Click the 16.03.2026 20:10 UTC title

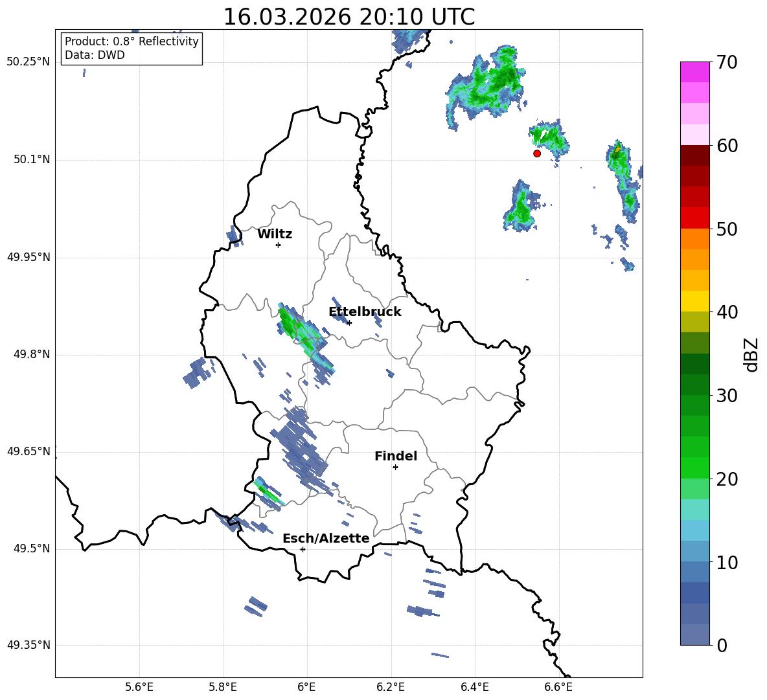349,17
